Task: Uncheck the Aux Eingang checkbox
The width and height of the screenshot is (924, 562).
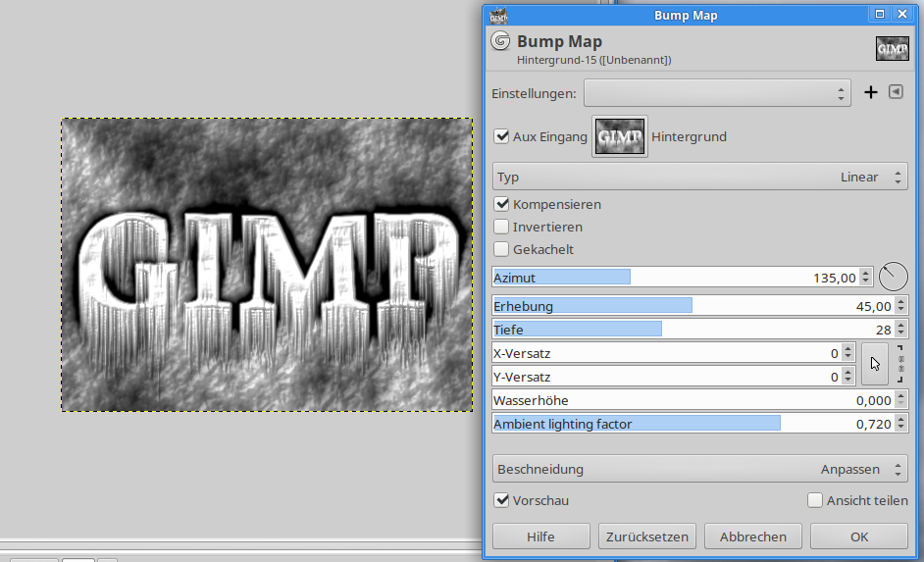Action: tap(501, 136)
